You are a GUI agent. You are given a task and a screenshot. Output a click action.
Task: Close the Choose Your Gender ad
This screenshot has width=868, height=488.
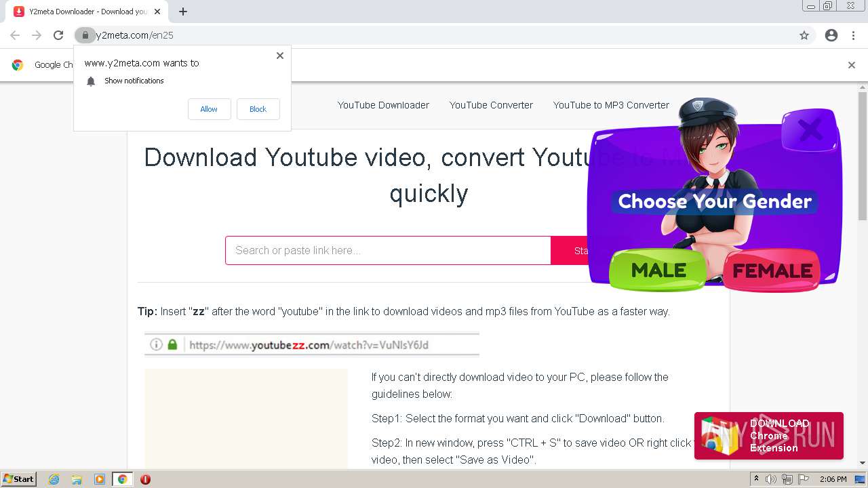click(810, 129)
